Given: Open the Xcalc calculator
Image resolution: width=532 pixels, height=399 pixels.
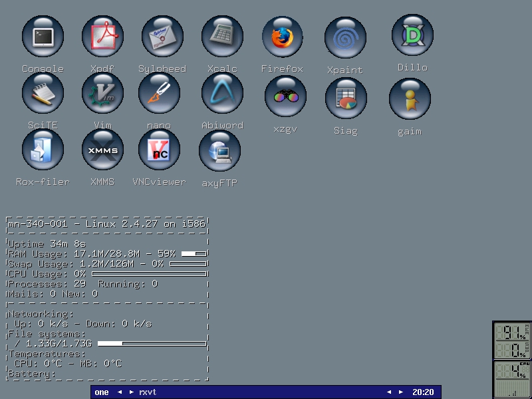Looking at the screenshot, I should point(222,37).
